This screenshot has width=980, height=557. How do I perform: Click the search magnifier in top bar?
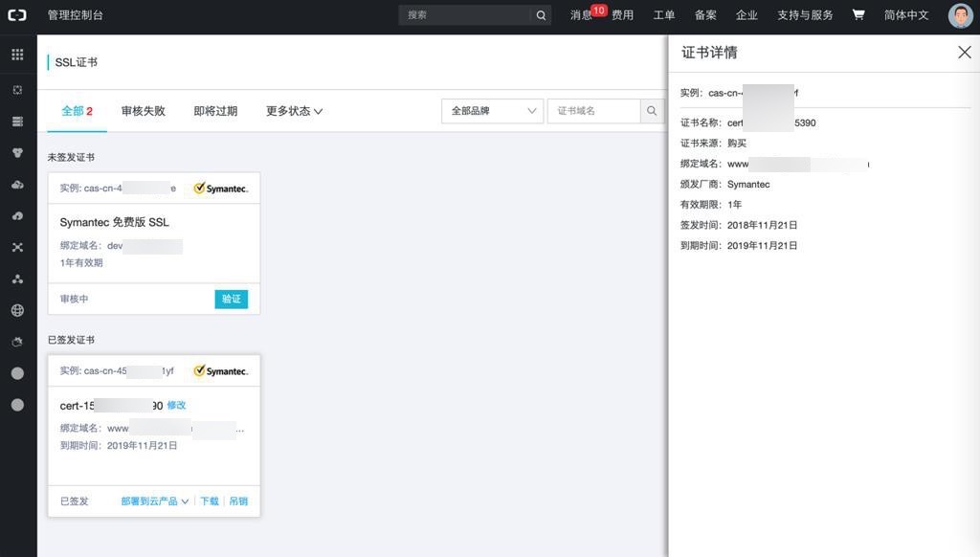click(542, 15)
